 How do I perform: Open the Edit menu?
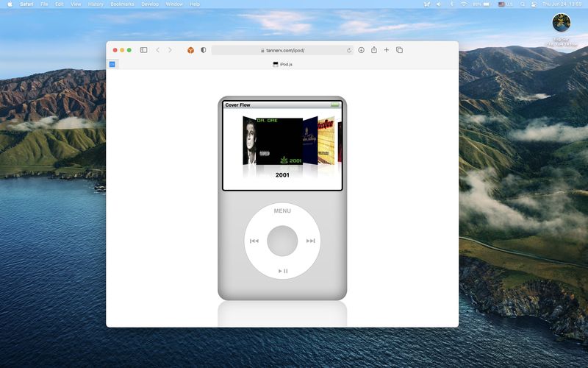tap(60, 4)
